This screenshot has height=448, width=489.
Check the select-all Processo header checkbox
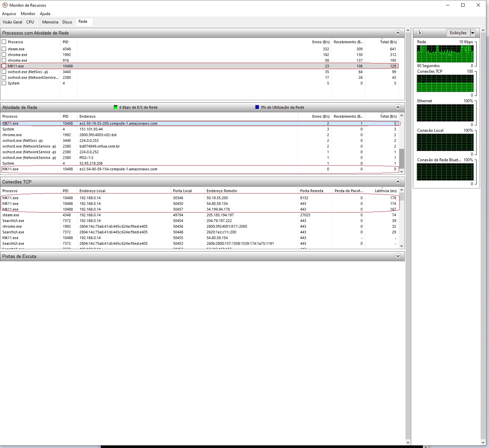tap(4, 42)
